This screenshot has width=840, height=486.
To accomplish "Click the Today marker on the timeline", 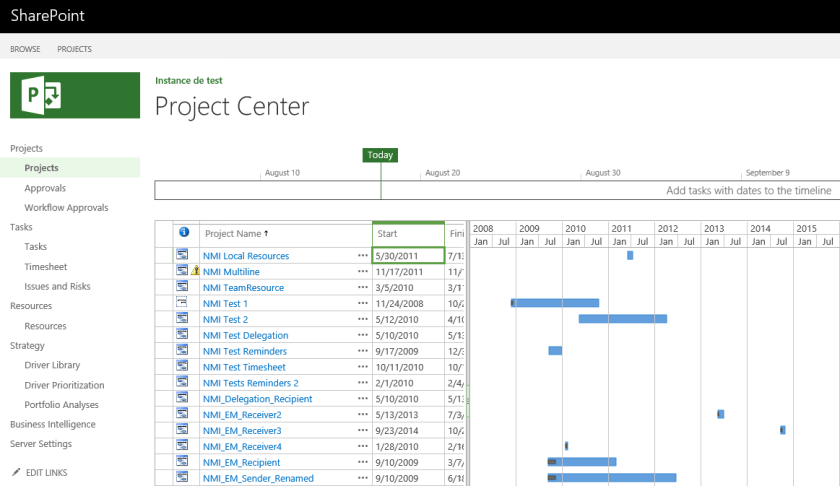I will click(x=380, y=155).
